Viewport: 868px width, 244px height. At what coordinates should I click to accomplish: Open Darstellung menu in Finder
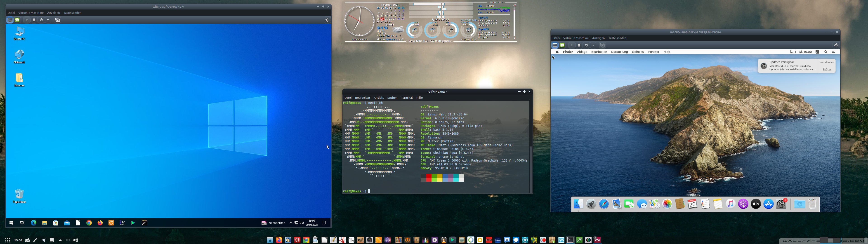click(x=619, y=52)
